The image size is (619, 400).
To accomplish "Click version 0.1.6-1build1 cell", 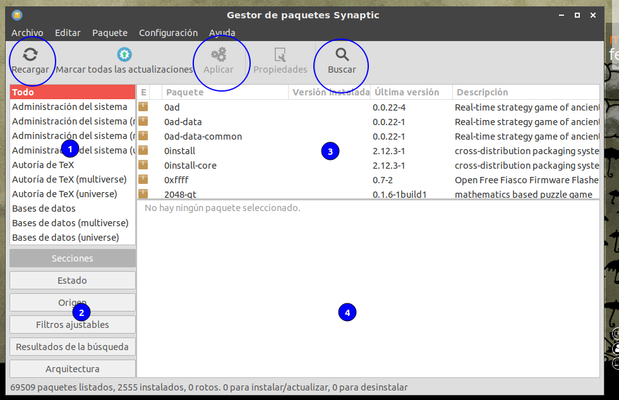I will click(400, 194).
